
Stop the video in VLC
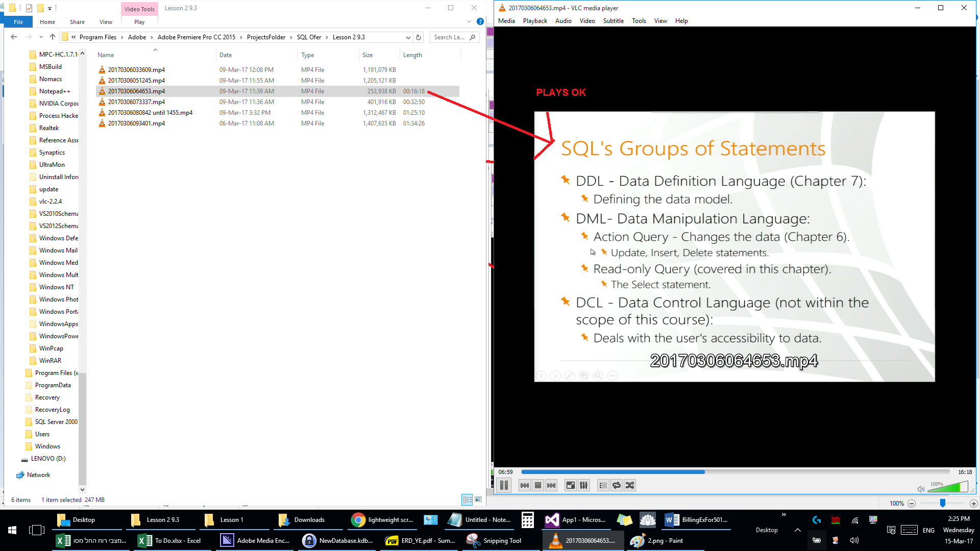click(x=537, y=485)
